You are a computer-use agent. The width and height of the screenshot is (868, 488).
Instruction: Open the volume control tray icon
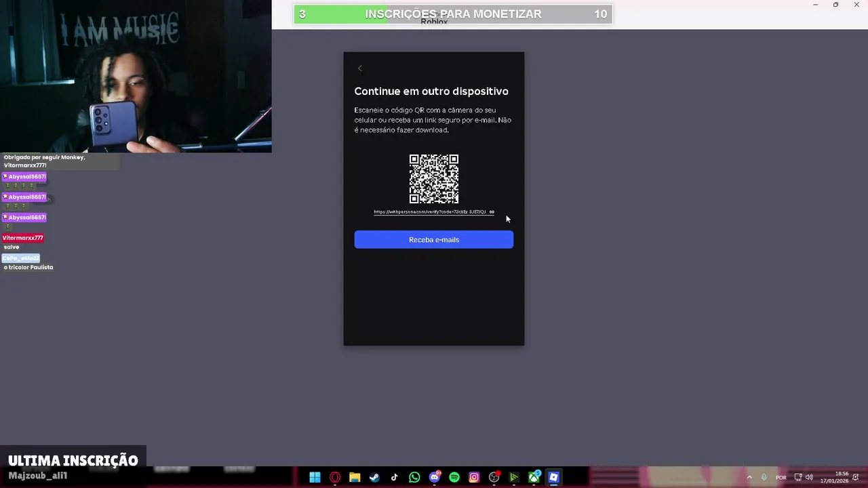click(809, 477)
